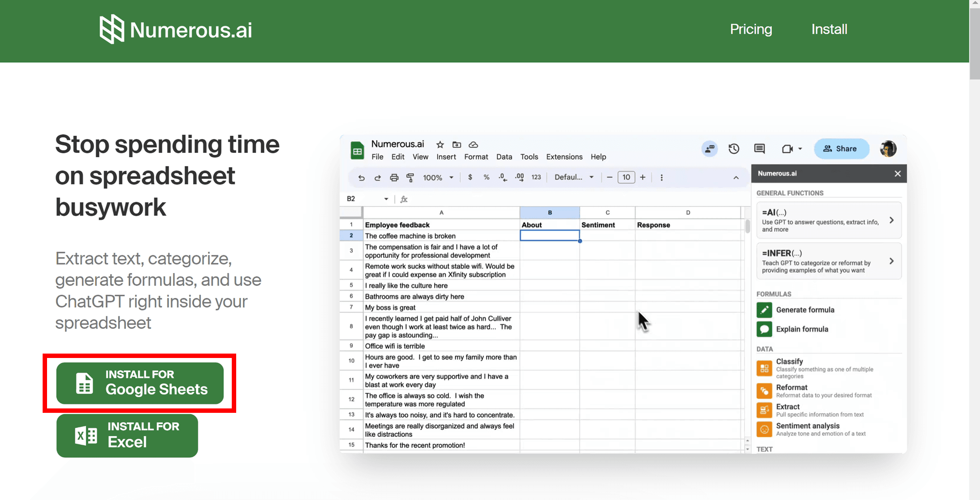
Task: Click the font size input field
Action: click(x=626, y=177)
